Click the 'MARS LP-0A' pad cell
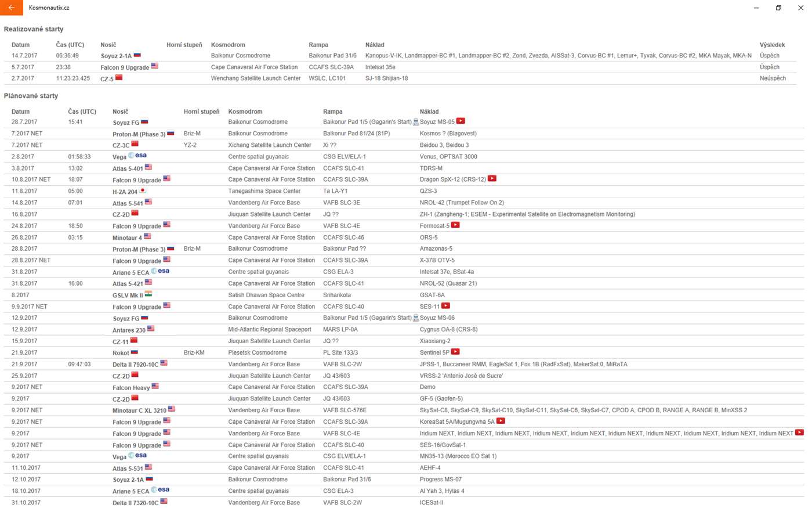 pyautogui.click(x=340, y=329)
